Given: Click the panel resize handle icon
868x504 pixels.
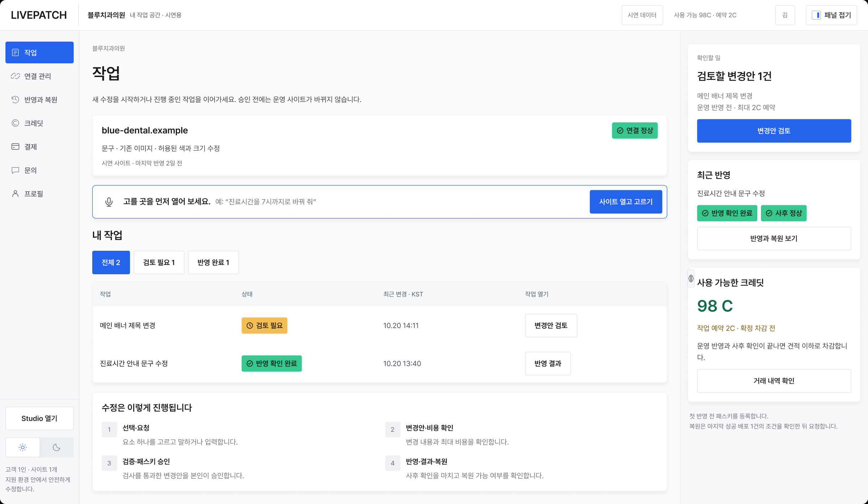Looking at the screenshot, I should click(691, 279).
